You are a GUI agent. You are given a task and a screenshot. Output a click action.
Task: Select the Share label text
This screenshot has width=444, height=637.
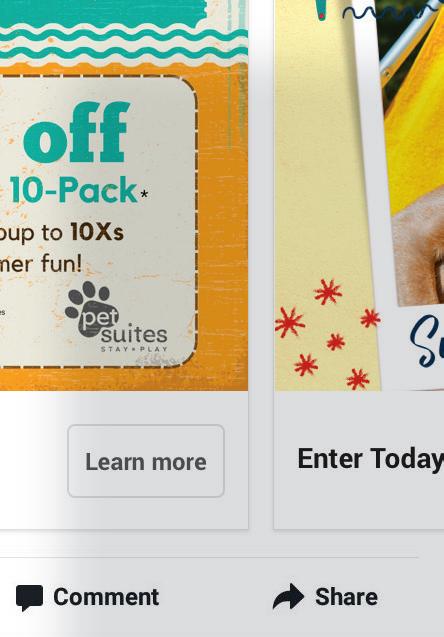(x=347, y=597)
